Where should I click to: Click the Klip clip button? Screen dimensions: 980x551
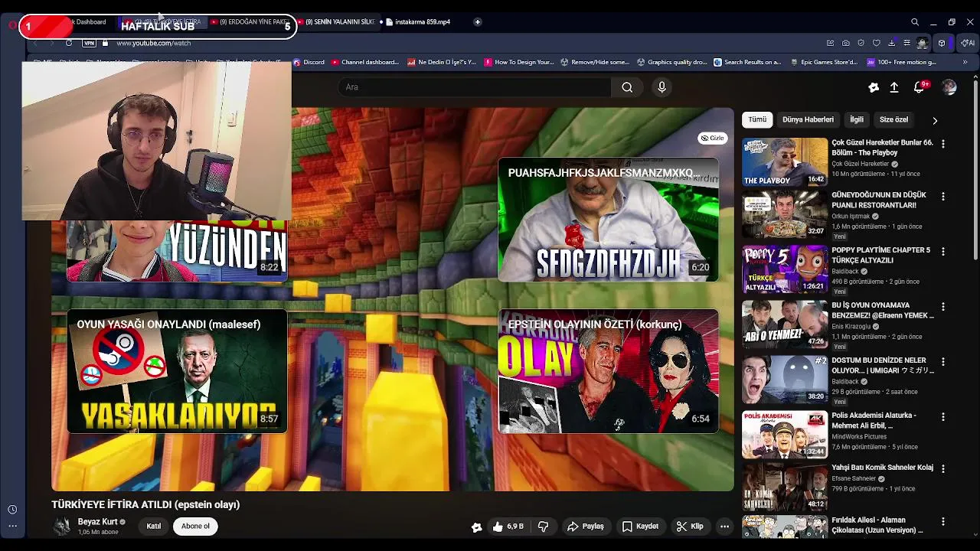coord(690,527)
